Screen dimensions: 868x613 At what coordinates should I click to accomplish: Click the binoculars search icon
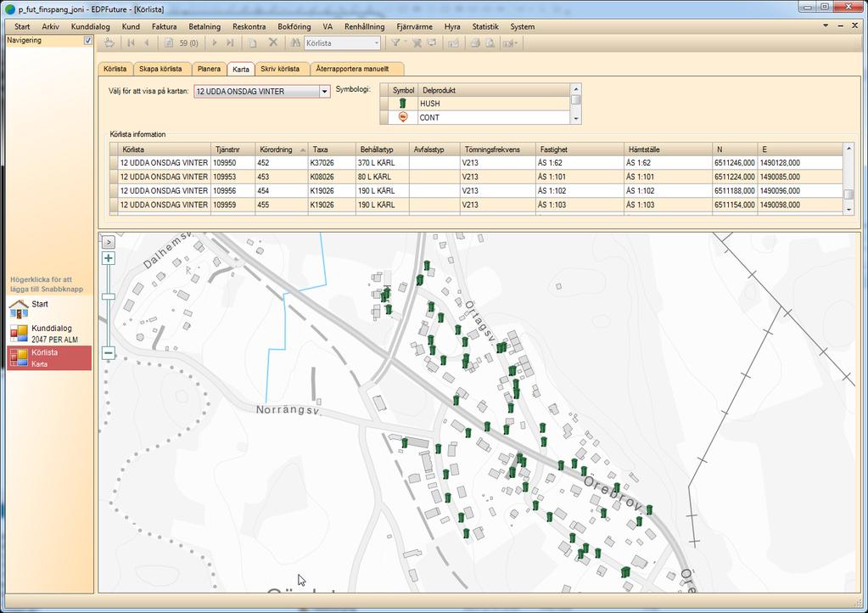tap(295, 42)
